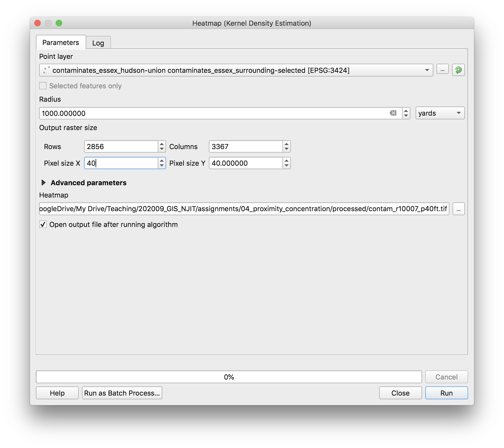504x448 pixels.
Task: Click the 0% progress bar
Action: pyautogui.click(x=229, y=377)
